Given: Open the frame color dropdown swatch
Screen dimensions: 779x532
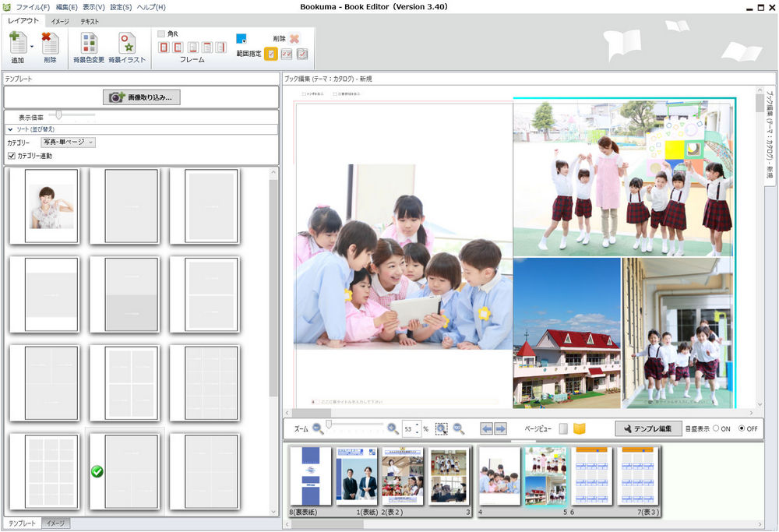Looking at the screenshot, I should pos(241,38).
